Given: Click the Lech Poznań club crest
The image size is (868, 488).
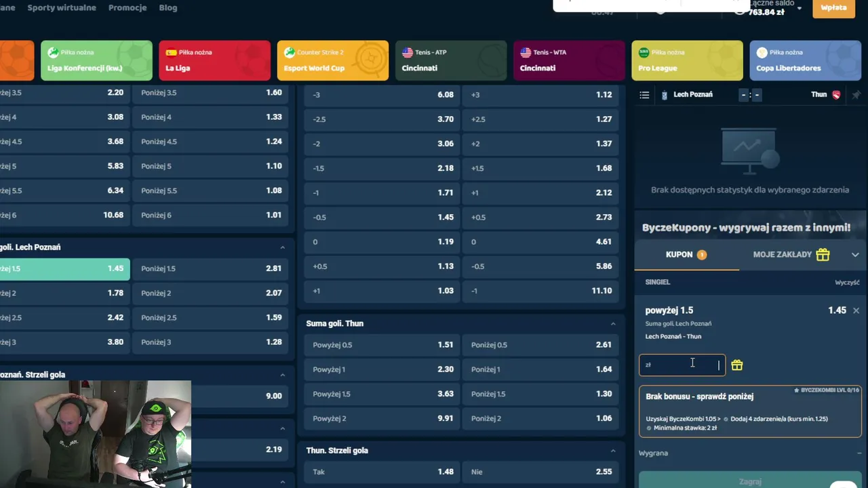Looking at the screenshot, I should (665, 95).
